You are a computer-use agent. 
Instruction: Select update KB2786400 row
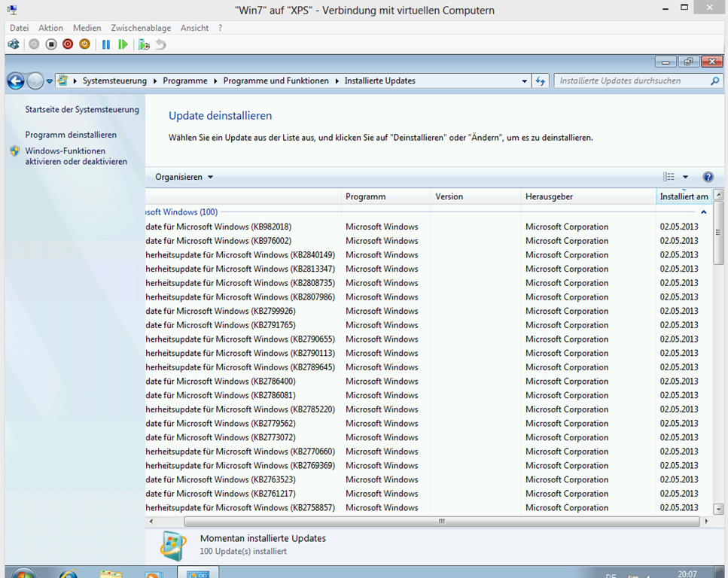point(428,381)
